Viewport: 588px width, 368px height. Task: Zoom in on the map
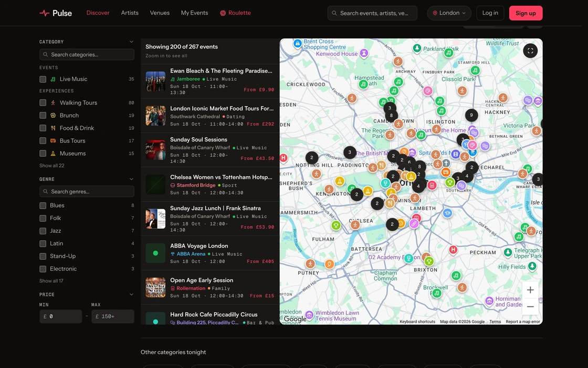click(x=530, y=290)
